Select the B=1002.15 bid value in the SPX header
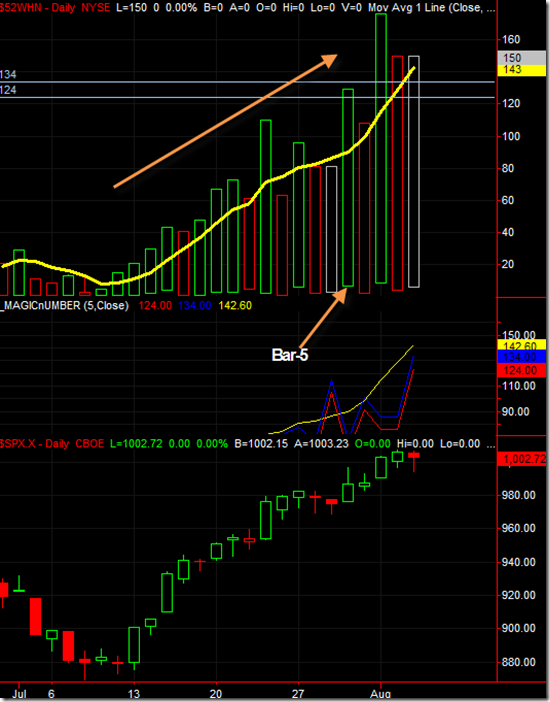Viewport: 550px width, 702px height. [x=261, y=444]
